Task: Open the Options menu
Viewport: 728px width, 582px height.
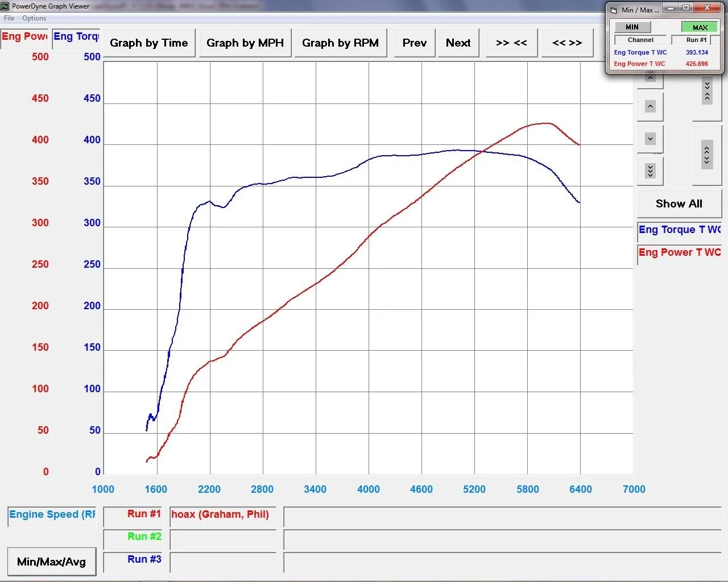Action: (34, 18)
